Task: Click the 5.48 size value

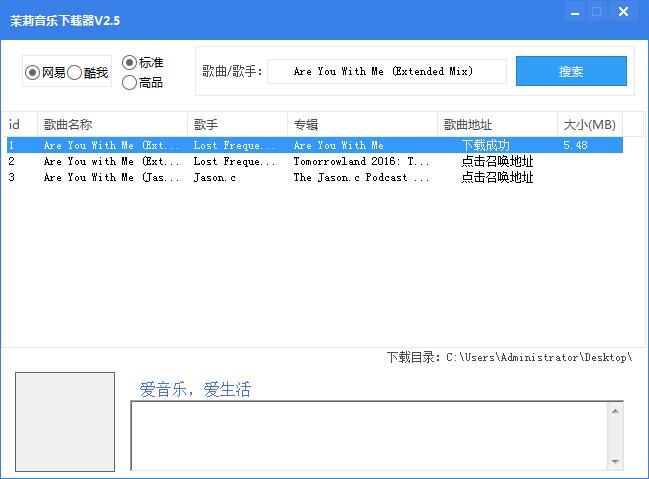Action: (x=575, y=145)
